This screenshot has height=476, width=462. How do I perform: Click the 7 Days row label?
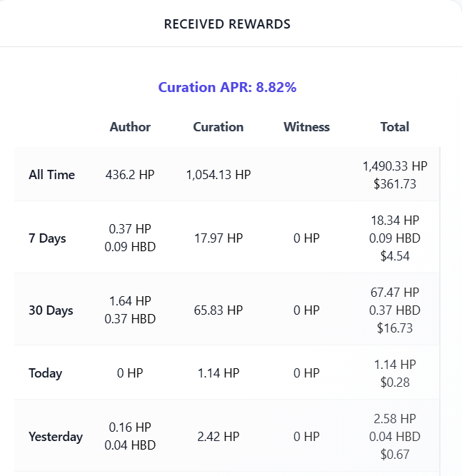tap(47, 238)
